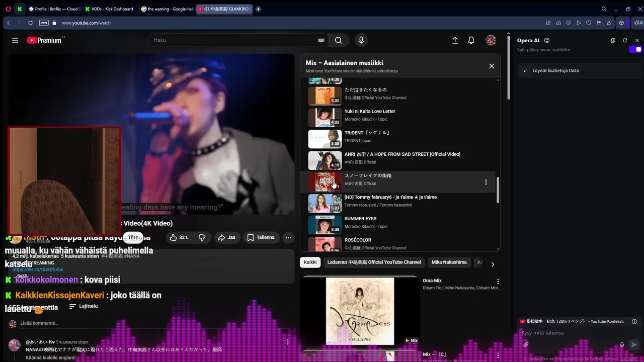Open ad blocker shield icon
This screenshot has height=362, width=644.
[569, 23]
